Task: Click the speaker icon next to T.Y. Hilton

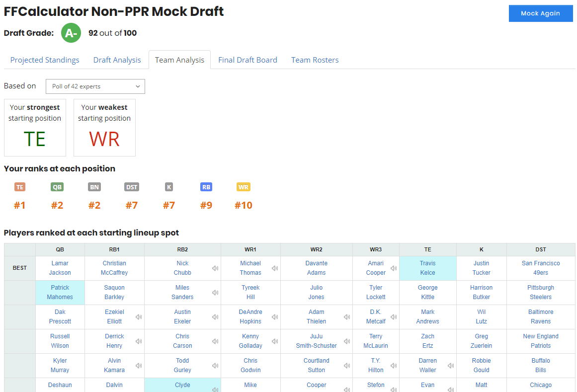Action: point(394,366)
